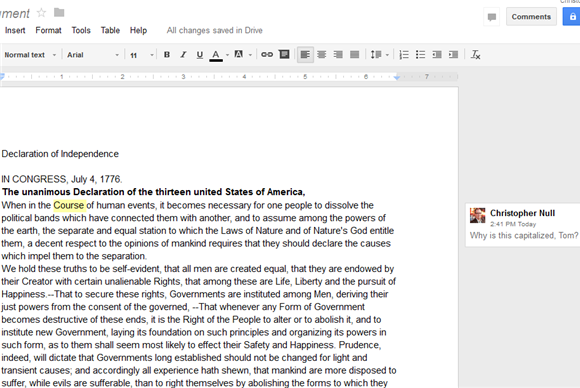The image size is (580, 388).
Task: Click 'All changes saved in Drive' status
Action: click(x=215, y=30)
